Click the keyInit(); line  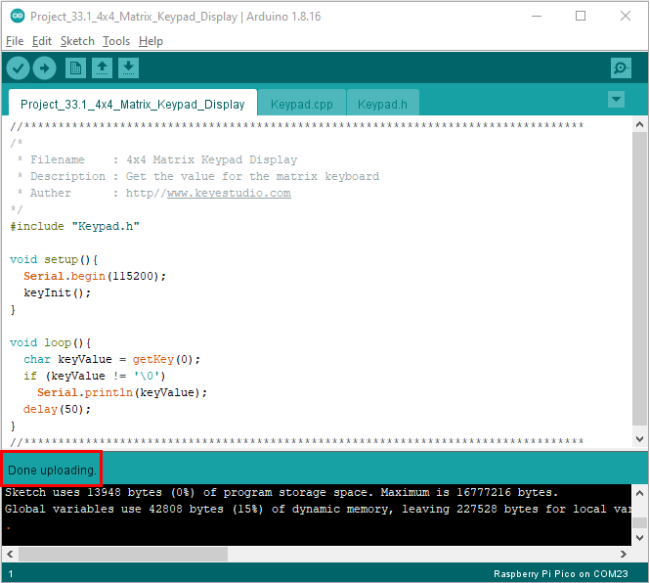click(57, 293)
